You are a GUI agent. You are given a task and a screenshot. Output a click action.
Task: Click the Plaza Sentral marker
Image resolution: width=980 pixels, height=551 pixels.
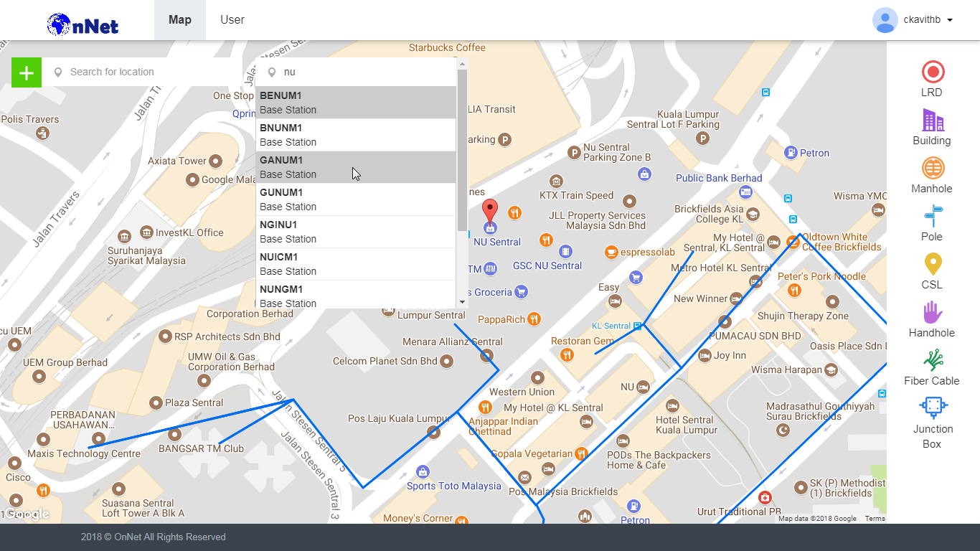156,403
